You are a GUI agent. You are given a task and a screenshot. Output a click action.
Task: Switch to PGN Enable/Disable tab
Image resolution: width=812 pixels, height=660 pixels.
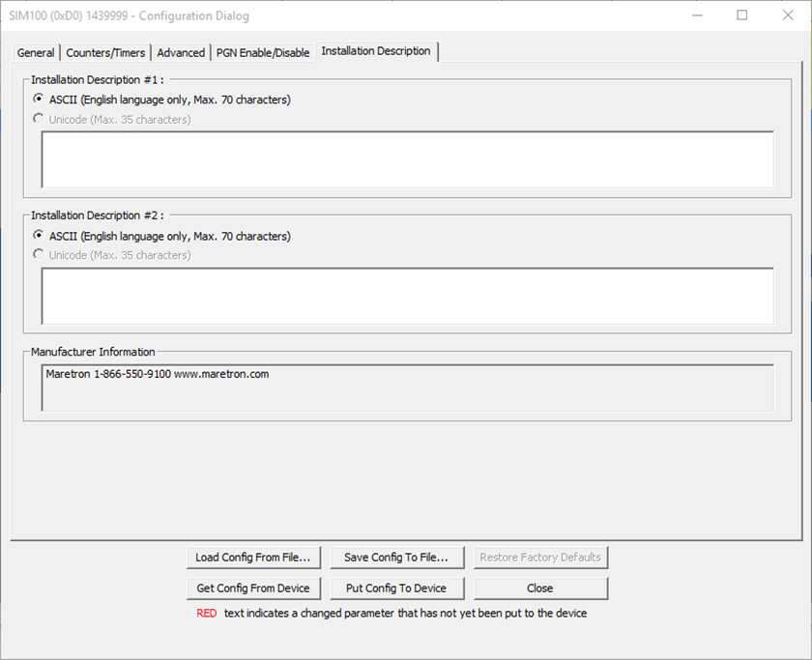[x=263, y=53]
